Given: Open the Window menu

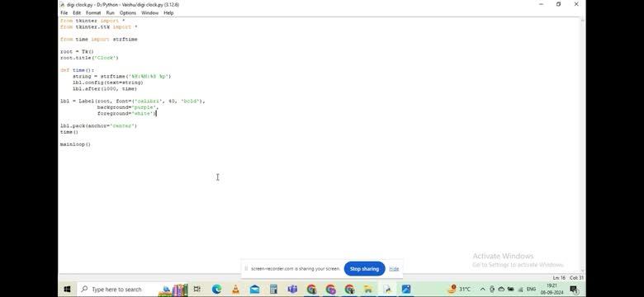Looking at the screenshot, I should 150,13.
